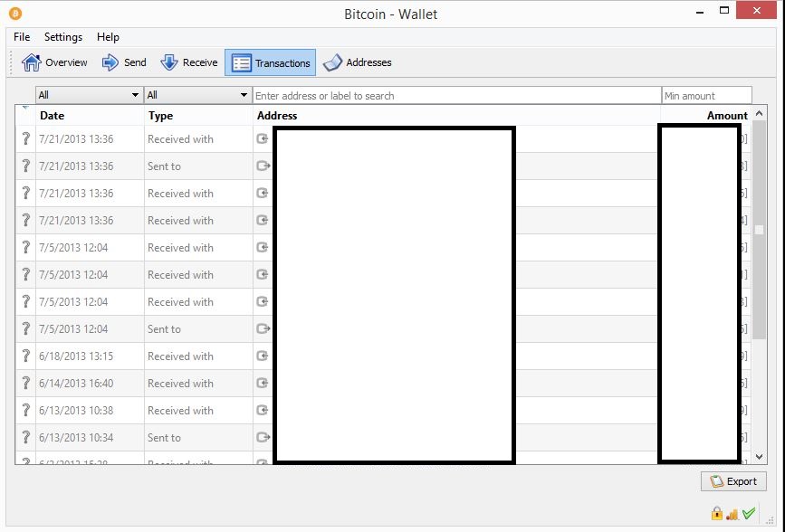This screenshot has width=785, height=532.
Task: Click the question mark status icon for 6/18/2013 13:15
Action: pyautogui.click(x=25, y=356)
